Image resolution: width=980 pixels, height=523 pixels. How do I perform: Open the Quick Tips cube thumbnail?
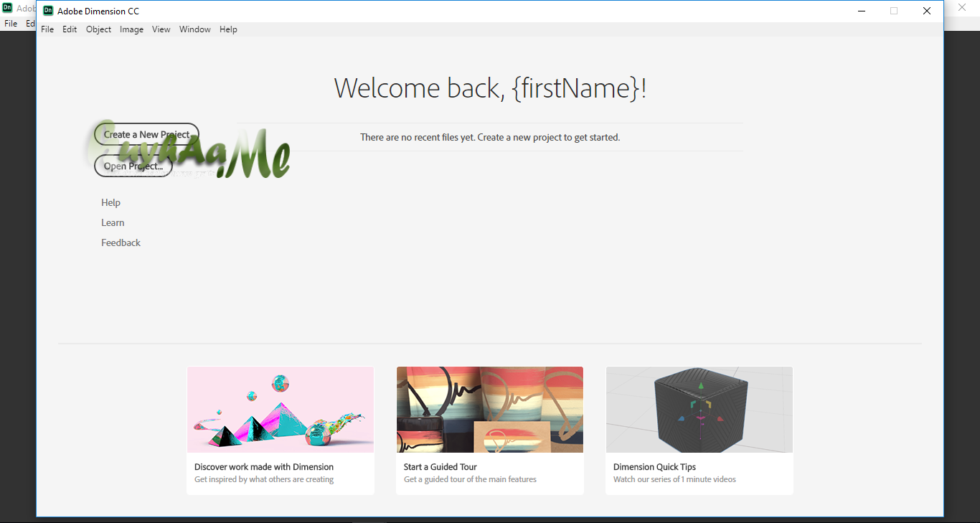[699, 410]
